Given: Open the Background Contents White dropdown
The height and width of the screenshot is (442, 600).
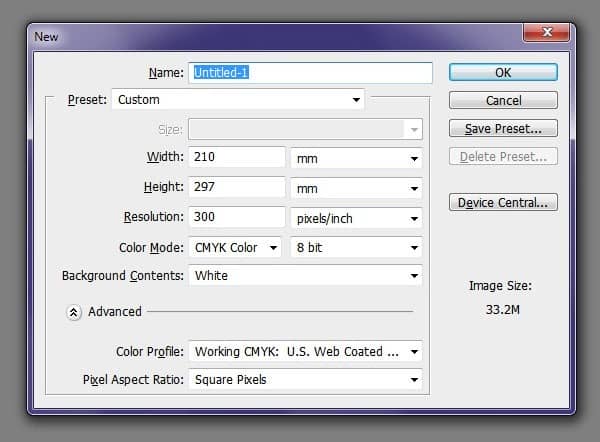Looking at the screenshot, I should (305, 276).
